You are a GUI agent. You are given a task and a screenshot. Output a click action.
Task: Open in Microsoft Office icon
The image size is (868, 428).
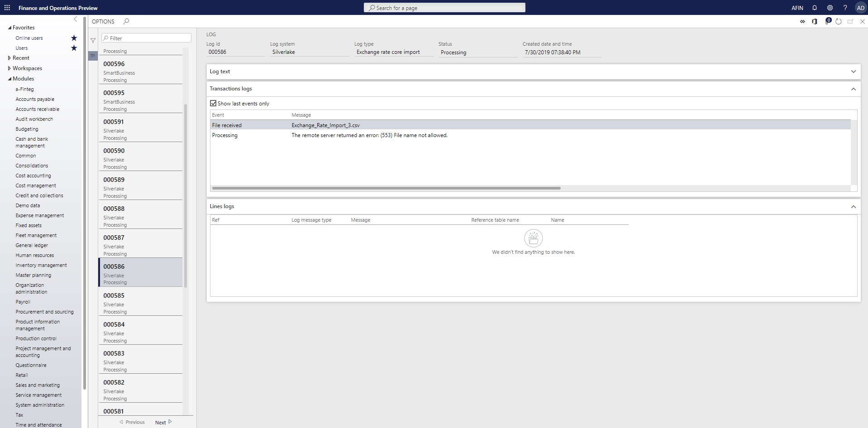(814, 21)
